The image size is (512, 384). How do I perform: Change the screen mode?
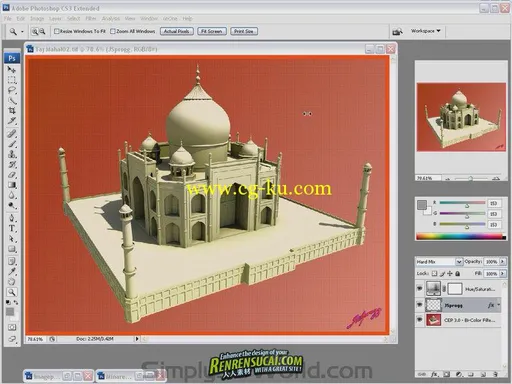12,339
